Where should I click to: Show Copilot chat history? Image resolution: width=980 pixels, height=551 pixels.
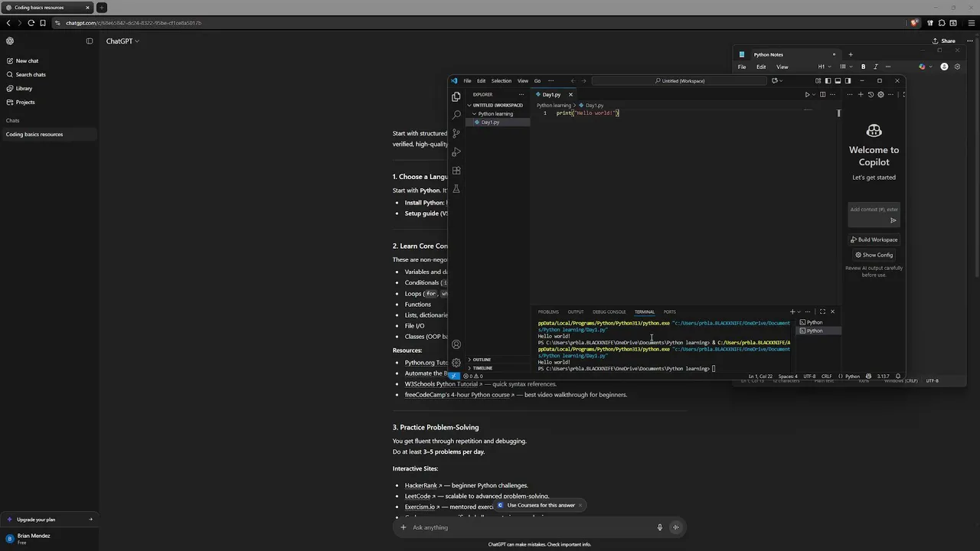(871, 95)
